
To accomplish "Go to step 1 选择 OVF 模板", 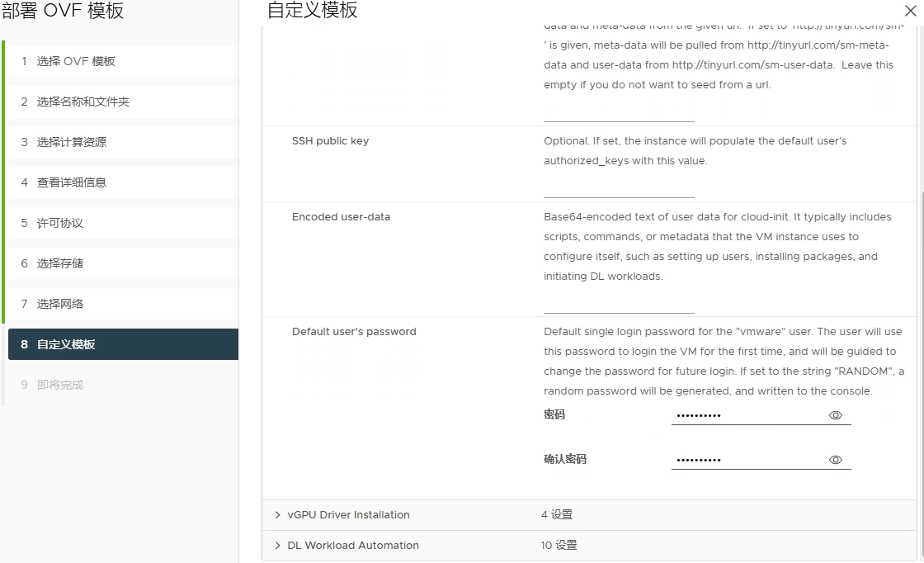I will click(x=76, y=61).
